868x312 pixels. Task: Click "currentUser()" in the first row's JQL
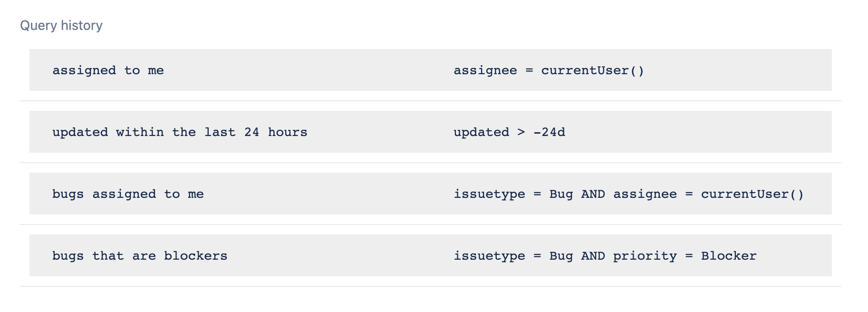tap(593, 70)
